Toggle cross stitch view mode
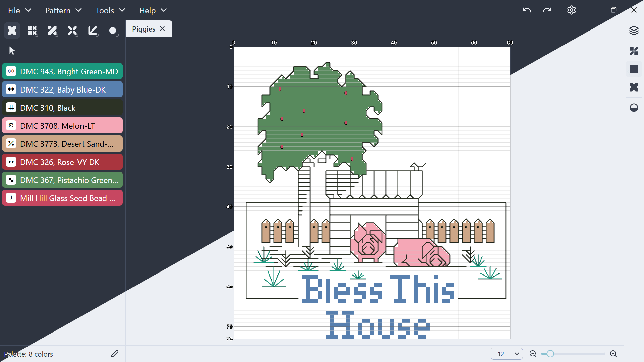 (634, 87)
